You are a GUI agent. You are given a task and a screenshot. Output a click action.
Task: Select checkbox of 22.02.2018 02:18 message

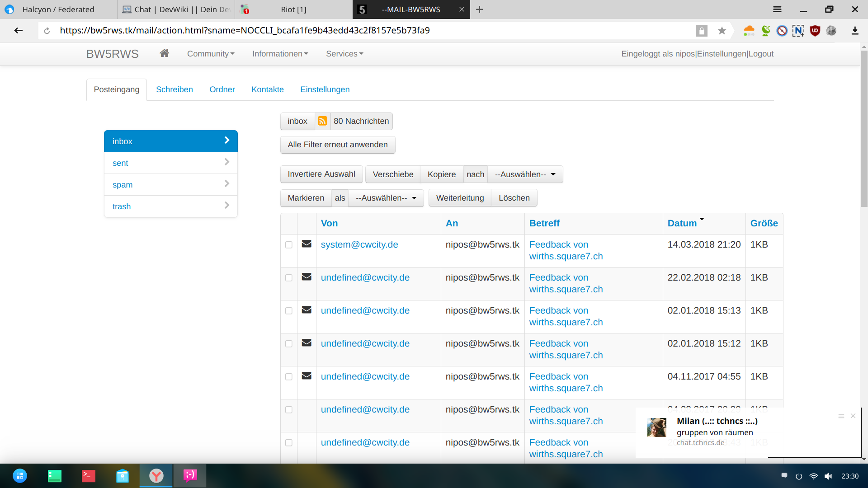(289, 278)
